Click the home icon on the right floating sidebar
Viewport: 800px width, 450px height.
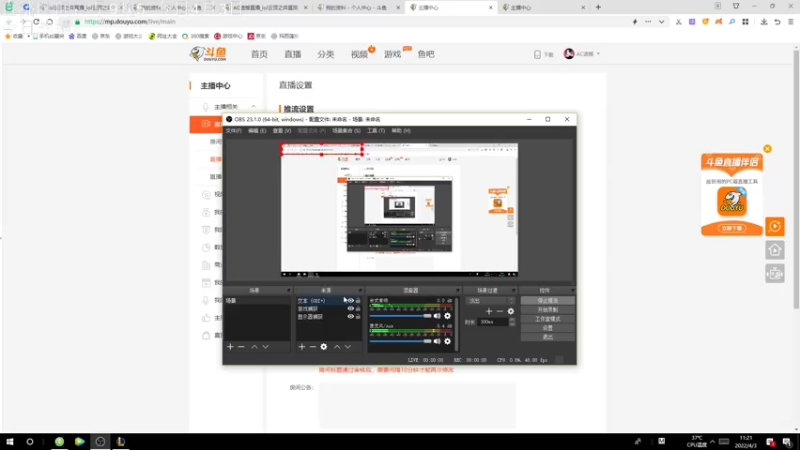tap(774, 250)
